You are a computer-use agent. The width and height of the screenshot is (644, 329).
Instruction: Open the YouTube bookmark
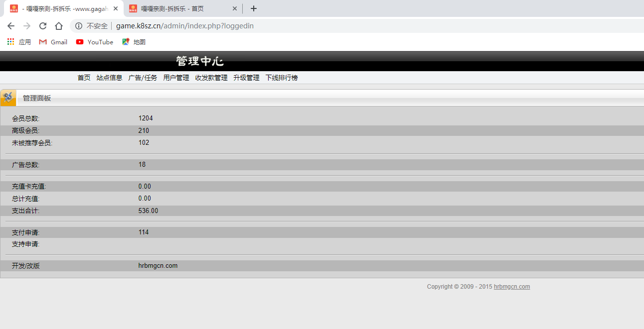coord(95,42)
